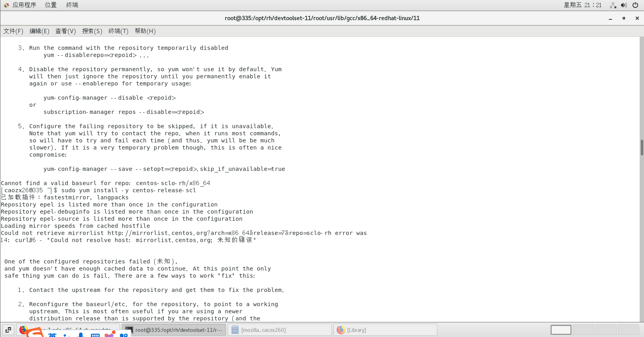Click the terminal window title bar text
The height and width of the screenshot is (337, 644).
coord(322,18)
